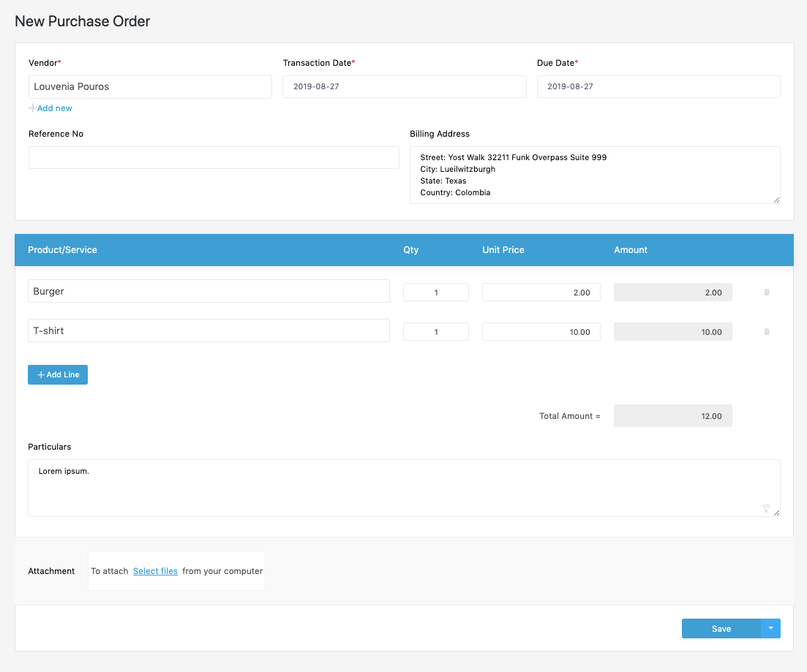Click the Particulars textarea resize handle

tap(776, 513)
